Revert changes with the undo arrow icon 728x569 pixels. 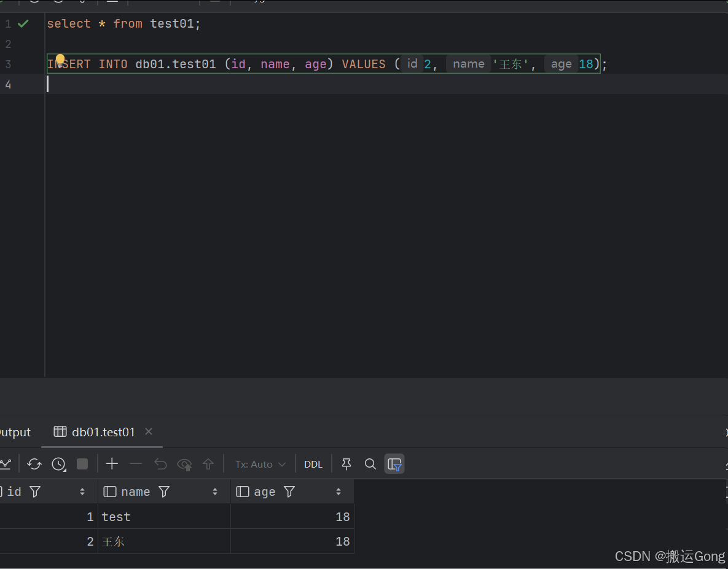click(x=160, y=464)
